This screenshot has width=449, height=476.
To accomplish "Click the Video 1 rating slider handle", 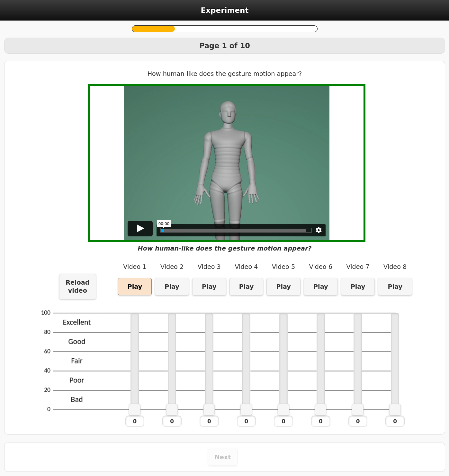I will [135, 409].
